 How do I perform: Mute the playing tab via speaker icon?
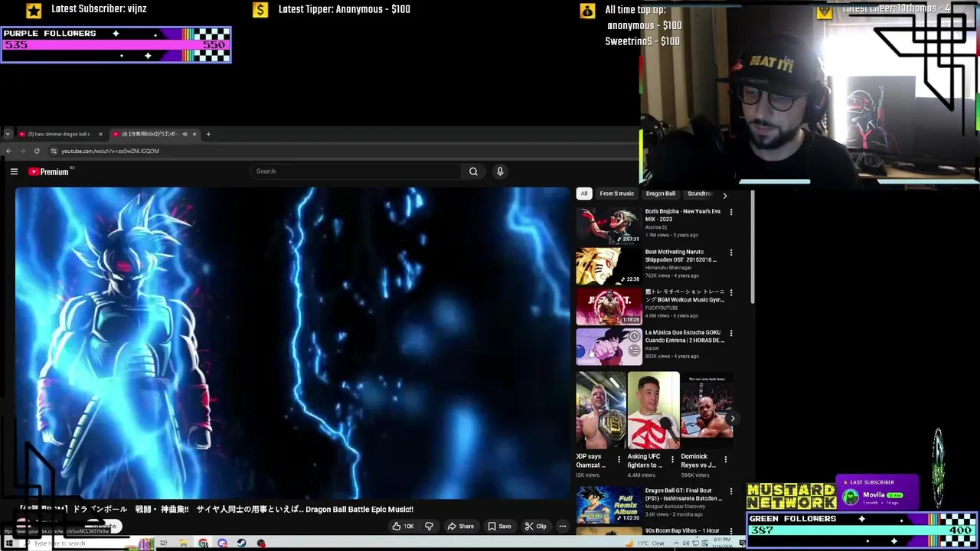184,134
